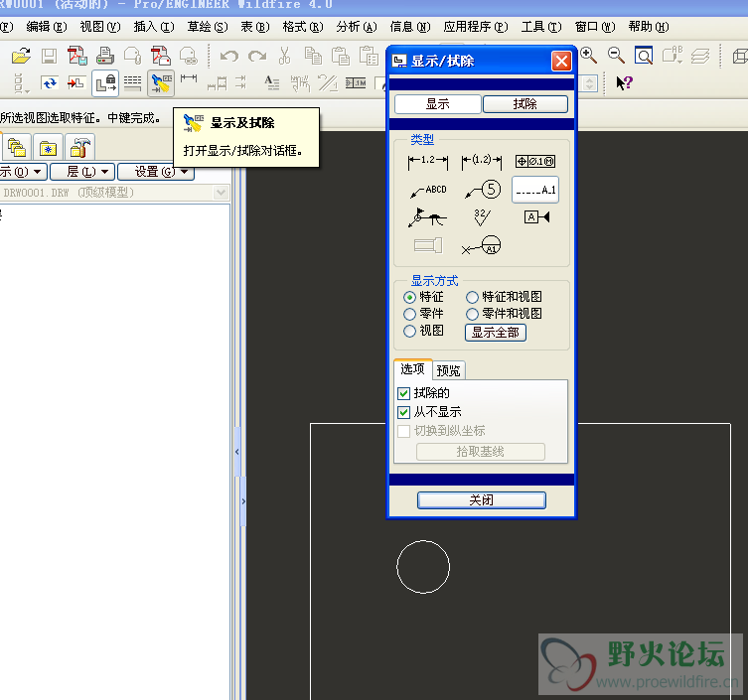The image size is (748, 700).
Task: Select the 视图 radio button
Action: pyautogui.click(x=409, y=331)
